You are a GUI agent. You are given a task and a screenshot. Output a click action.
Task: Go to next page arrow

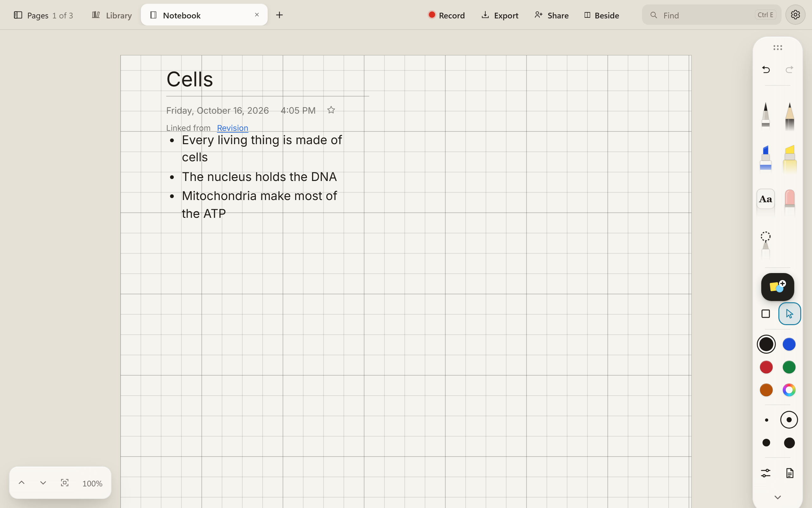[x=43, y=483]
